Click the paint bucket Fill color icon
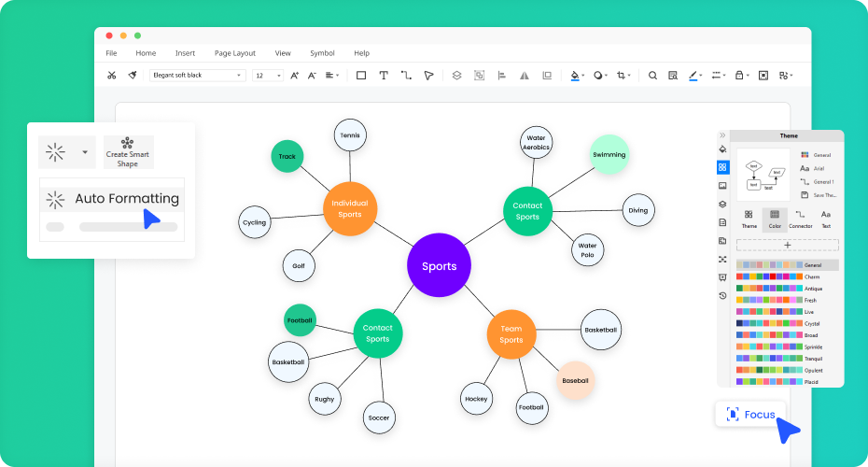Viewport: 868px width, 467px height. coord(575,76)
